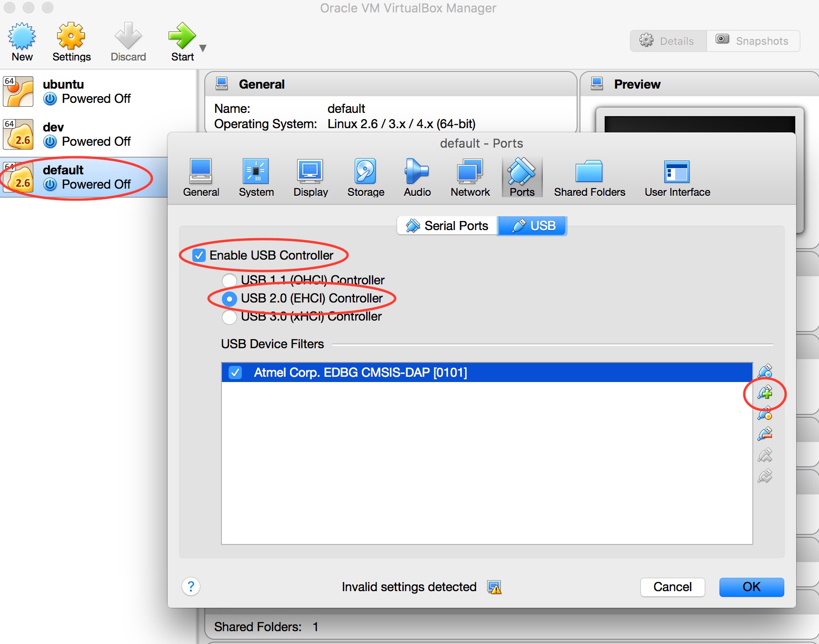
Task: Open the Storage settings page
Action: [x=365, y=176]
